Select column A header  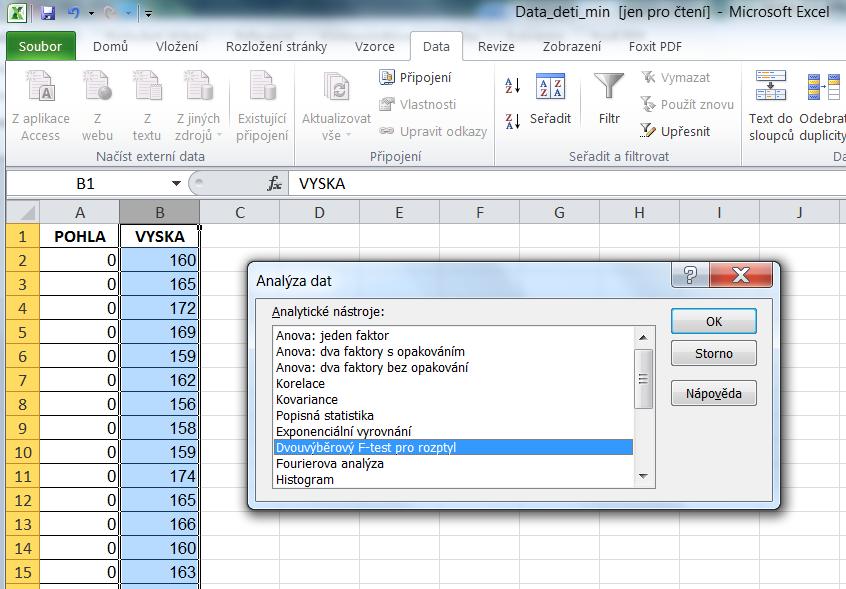[80, 213]
